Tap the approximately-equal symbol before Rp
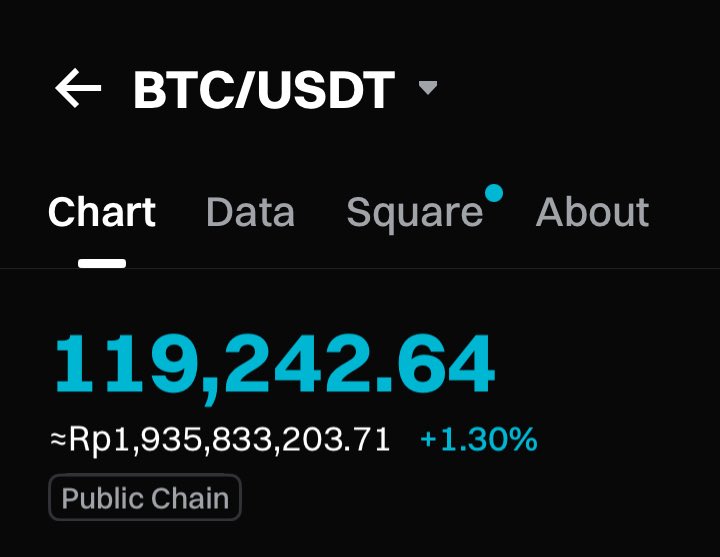The height and width of the screenshot is (557, 720). 58,440
